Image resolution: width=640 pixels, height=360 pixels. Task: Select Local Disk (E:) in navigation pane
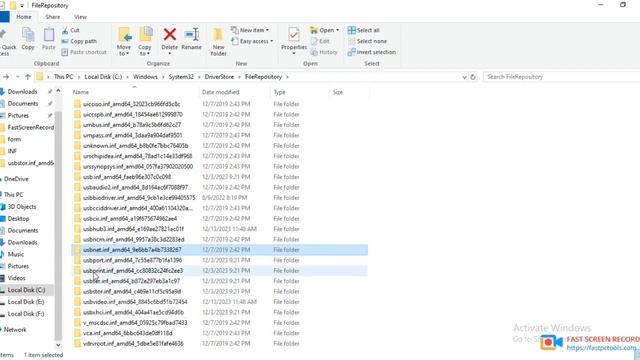coord(25,302)
